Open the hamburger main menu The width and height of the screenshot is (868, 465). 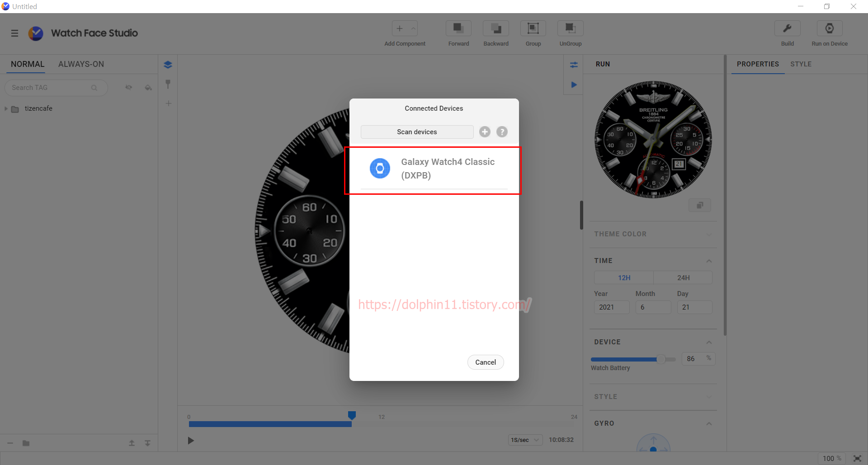(x=14, y=33)
